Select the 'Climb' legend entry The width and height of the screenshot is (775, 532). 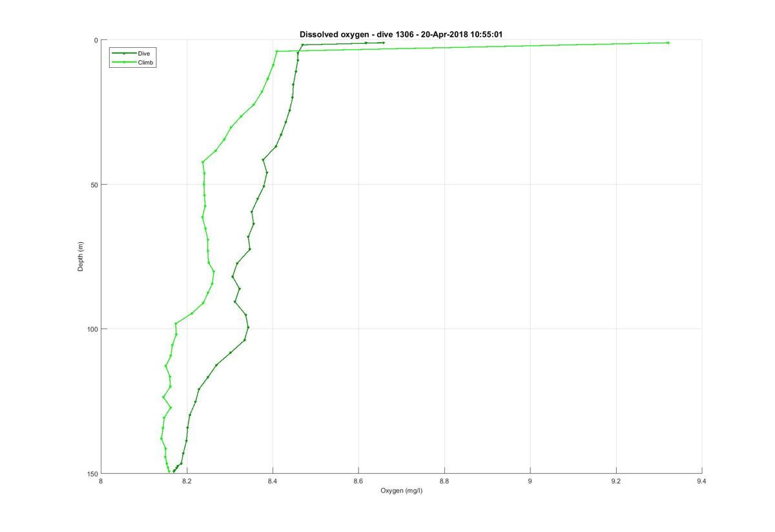click(x=146, y=62)
